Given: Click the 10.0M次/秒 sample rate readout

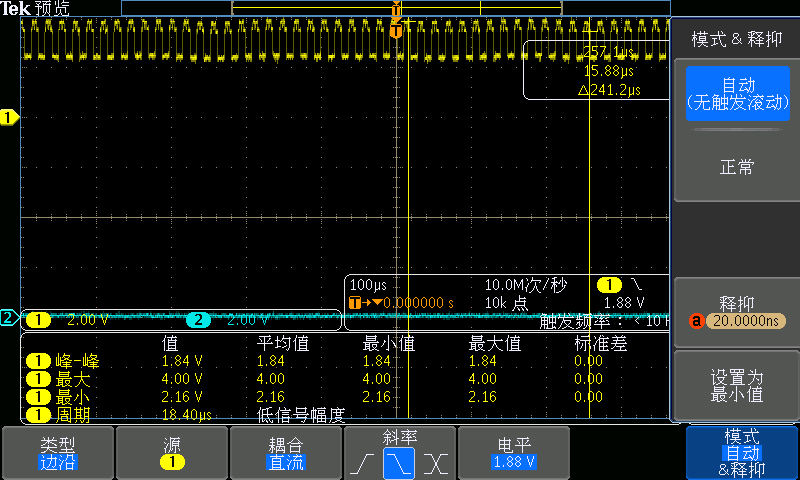Looking at the screenshot, I should tap(526, 285).
